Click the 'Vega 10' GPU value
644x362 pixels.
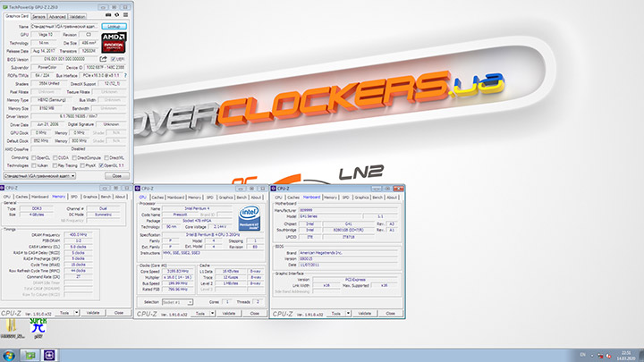46,35
